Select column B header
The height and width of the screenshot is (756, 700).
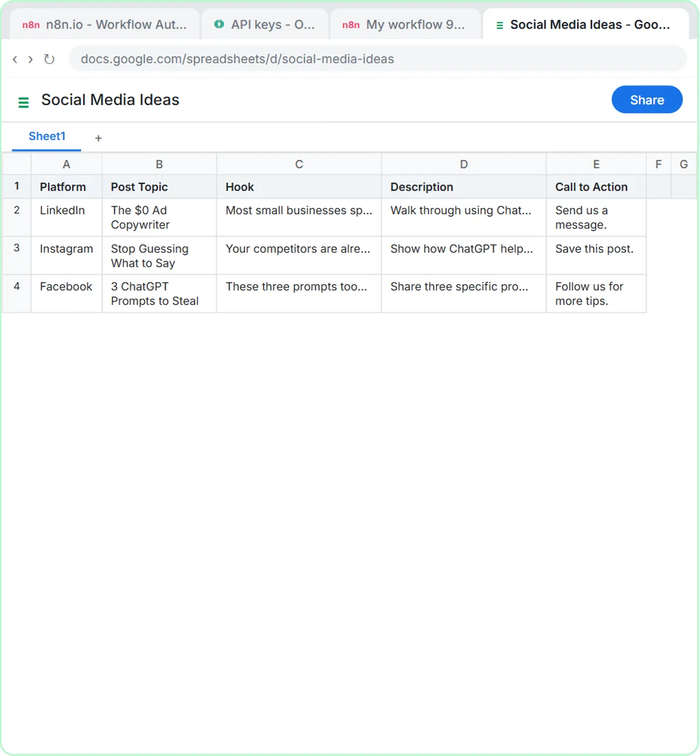159,164
